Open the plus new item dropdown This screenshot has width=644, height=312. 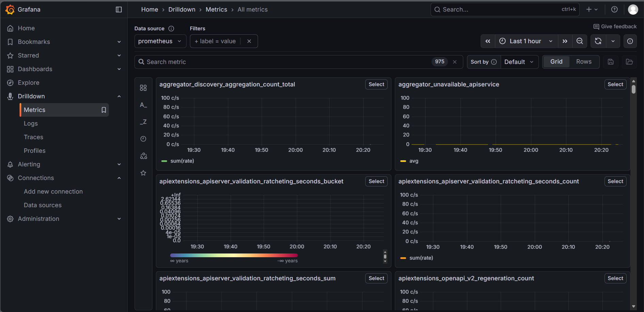pyautogui.click(x=592, y=10)
